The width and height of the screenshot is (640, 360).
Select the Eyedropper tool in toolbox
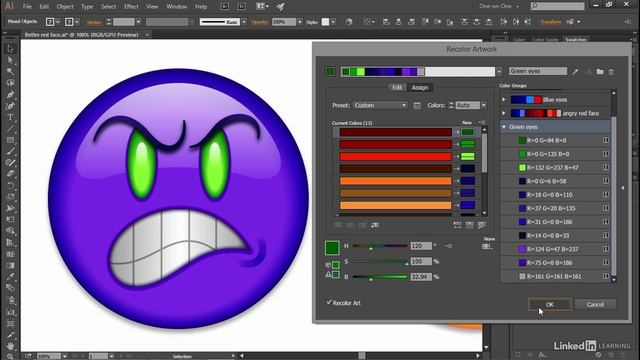click(x=10, y=276)
